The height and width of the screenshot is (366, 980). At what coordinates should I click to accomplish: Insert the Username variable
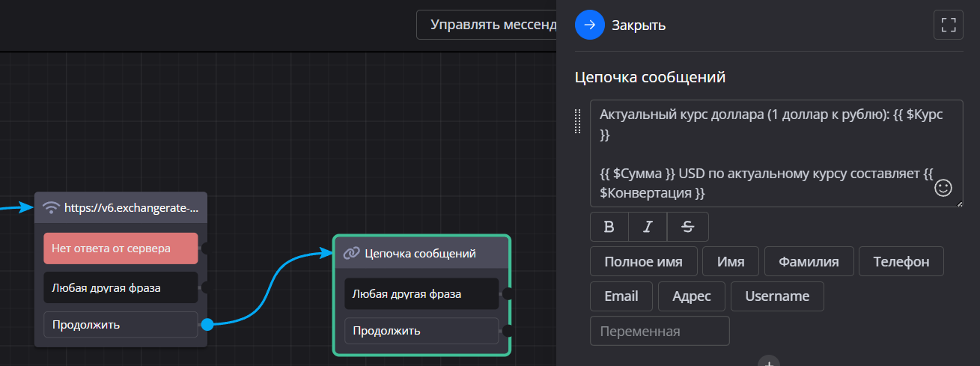[777, 296]
